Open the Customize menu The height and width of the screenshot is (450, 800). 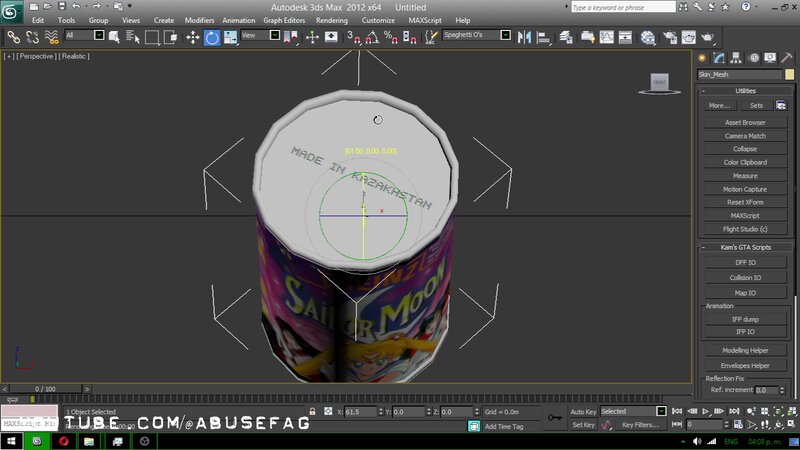(x=378, y=20)
